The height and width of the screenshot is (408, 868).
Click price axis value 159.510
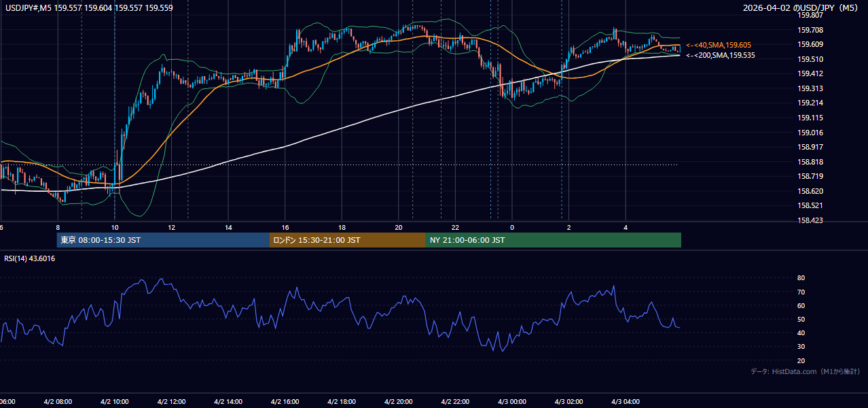810,59
